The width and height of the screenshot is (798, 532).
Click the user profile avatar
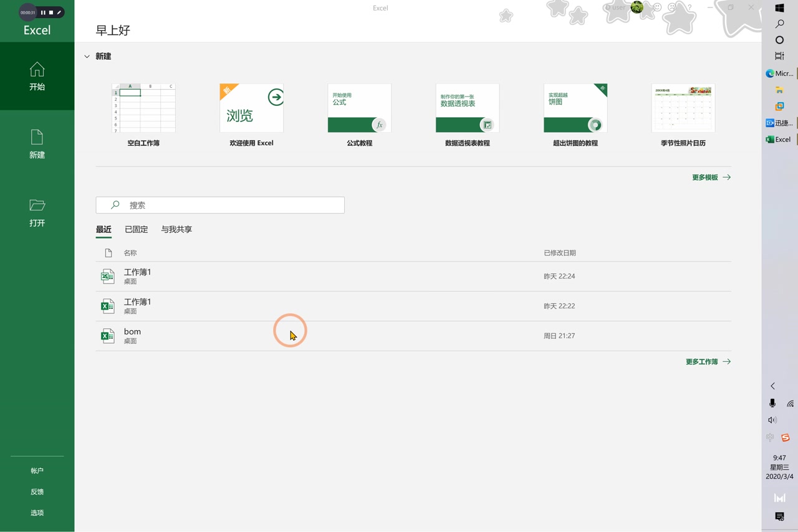pyautogui.click(x=637, y=7)
